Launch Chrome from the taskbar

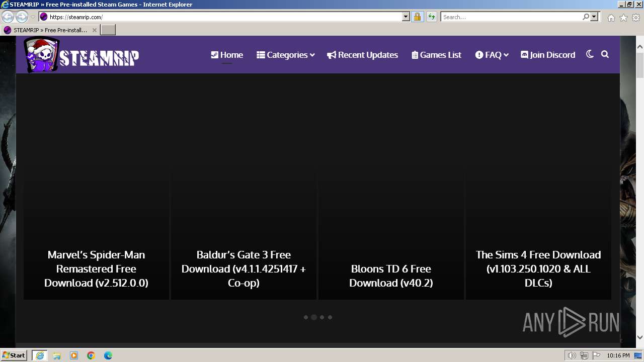tap(91, 355)
